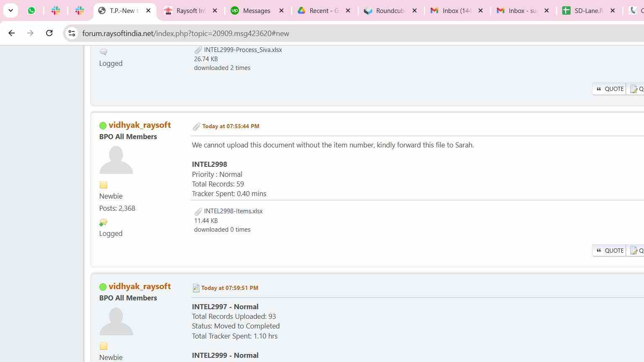Click paperclip icon beside INTEL2998-Items.xlsx
The width and height of the screenshot is (644, 362).
point(198,212)
